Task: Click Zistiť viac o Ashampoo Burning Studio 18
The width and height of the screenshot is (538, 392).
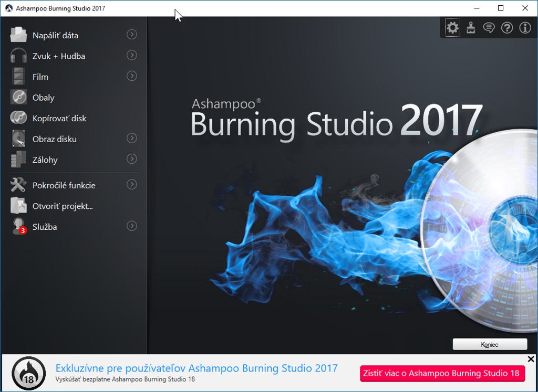Action: [x=442, y=373]
